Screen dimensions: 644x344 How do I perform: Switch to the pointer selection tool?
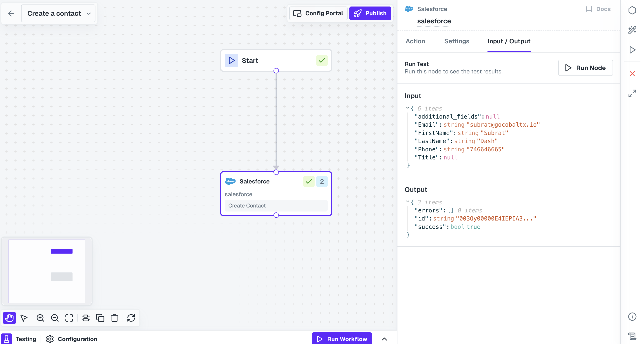(24, 318)
